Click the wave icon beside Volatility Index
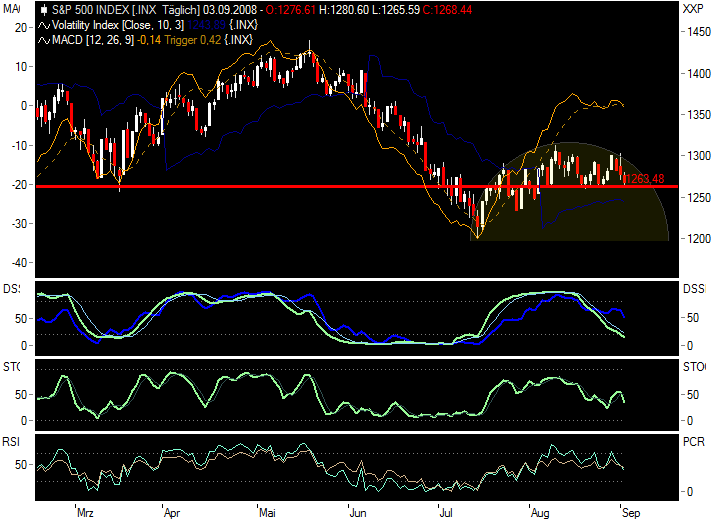 click(44, 25)
